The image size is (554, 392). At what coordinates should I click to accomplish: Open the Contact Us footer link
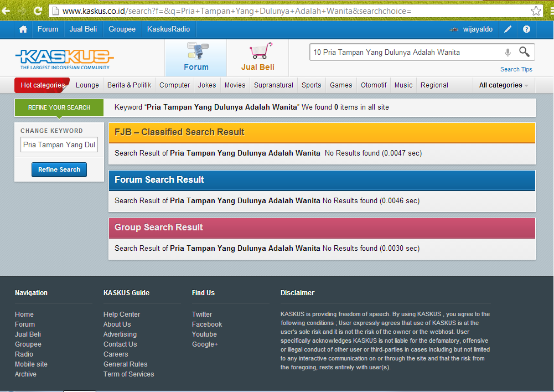tap(120, 344)
